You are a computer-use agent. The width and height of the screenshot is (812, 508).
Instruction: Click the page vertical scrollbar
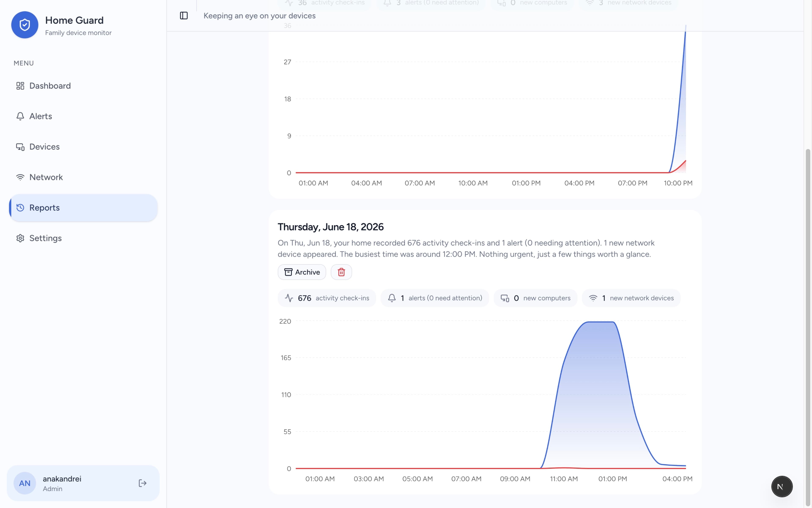click(x=808, y=328)
